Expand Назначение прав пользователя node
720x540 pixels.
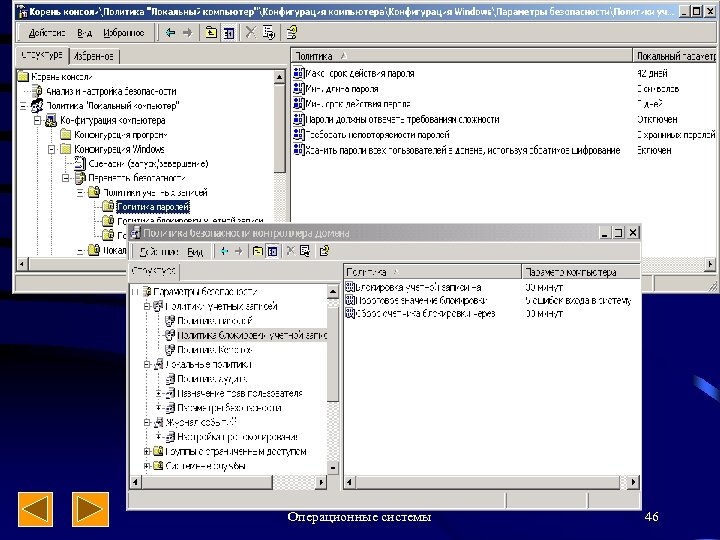coord(158,394)
